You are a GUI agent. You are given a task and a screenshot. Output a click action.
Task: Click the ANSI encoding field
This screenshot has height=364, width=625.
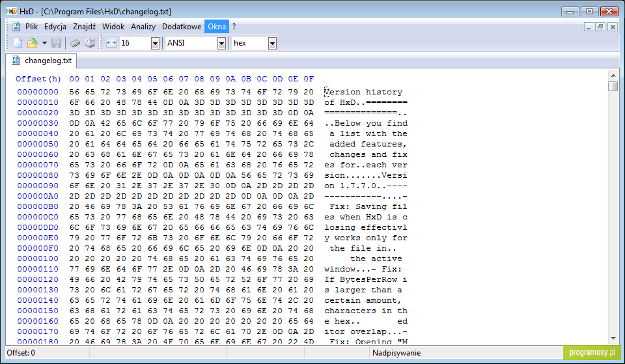point(191,43)
